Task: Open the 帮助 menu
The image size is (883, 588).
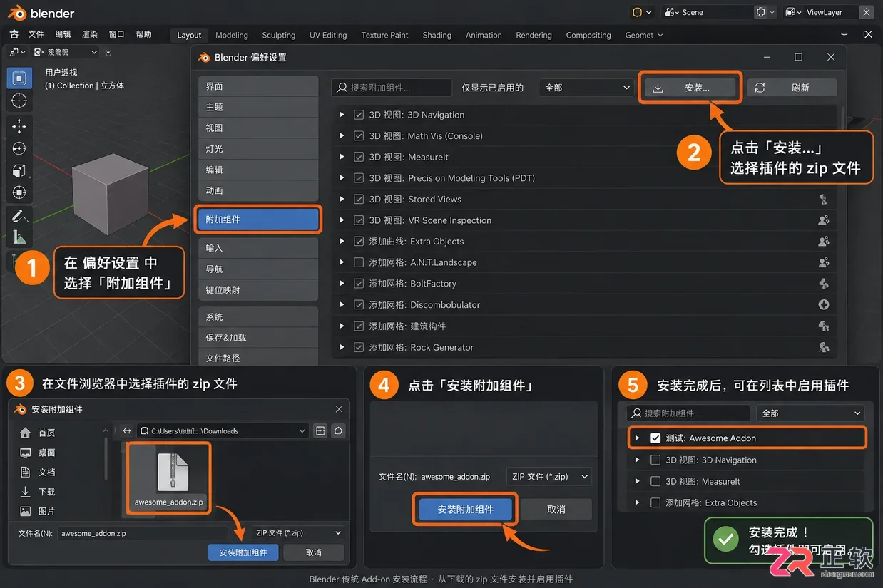Action: [144, 34]
